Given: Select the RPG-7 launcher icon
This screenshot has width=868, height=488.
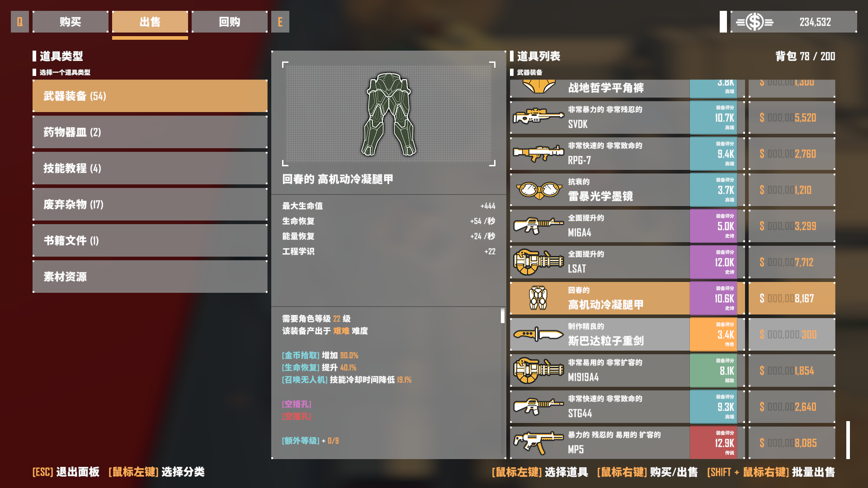Looking at the screenshot, I should coord(538,153).
